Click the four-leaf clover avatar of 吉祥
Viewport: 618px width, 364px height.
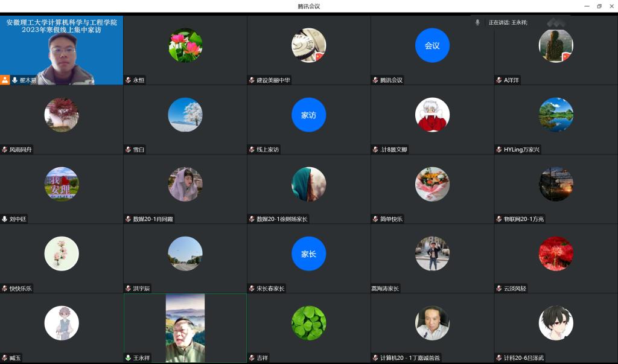308,323
